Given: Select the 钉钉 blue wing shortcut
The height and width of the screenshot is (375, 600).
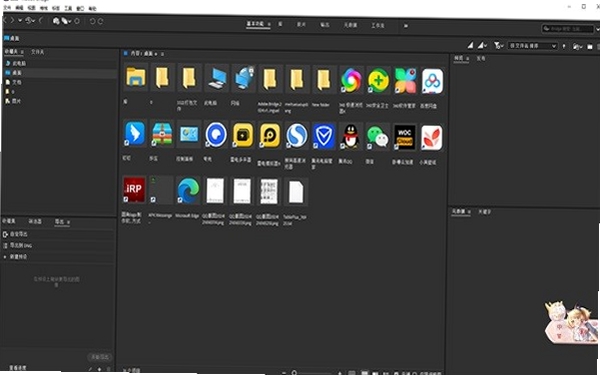Looking at the screenshot, I should [135, 133].
